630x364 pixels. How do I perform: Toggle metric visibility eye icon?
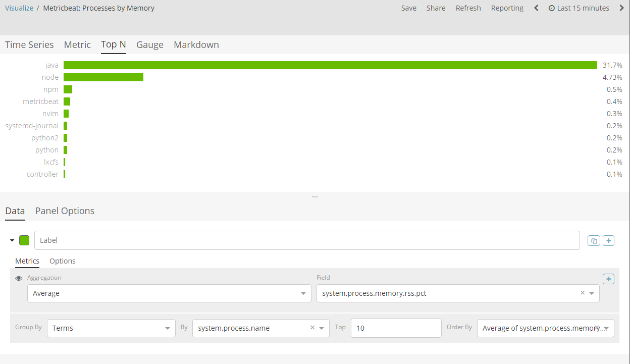(19, 278)
